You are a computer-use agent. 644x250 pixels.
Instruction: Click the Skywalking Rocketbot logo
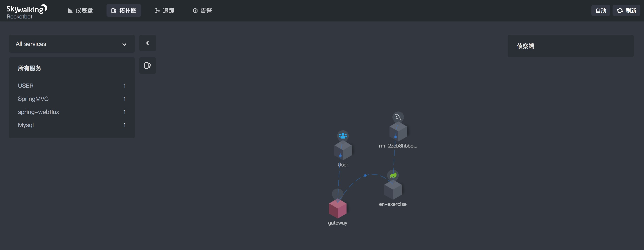tap(27, 11)
